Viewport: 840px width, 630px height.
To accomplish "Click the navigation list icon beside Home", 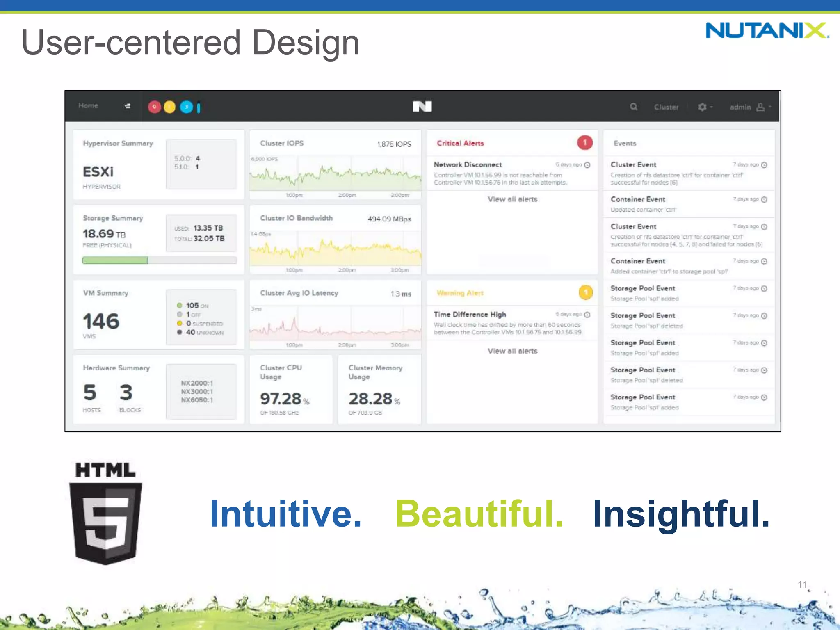I will coord(128,106).
